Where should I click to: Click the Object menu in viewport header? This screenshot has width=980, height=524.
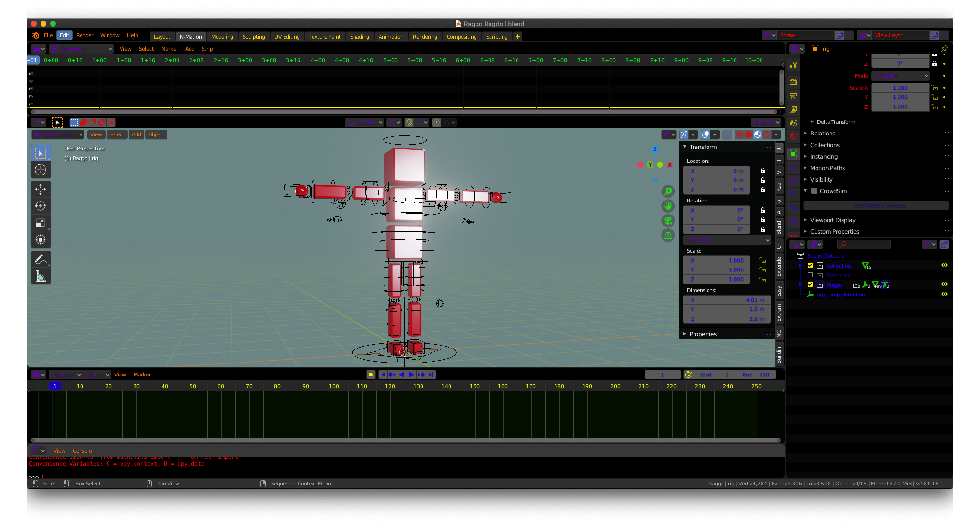[156, 134]
